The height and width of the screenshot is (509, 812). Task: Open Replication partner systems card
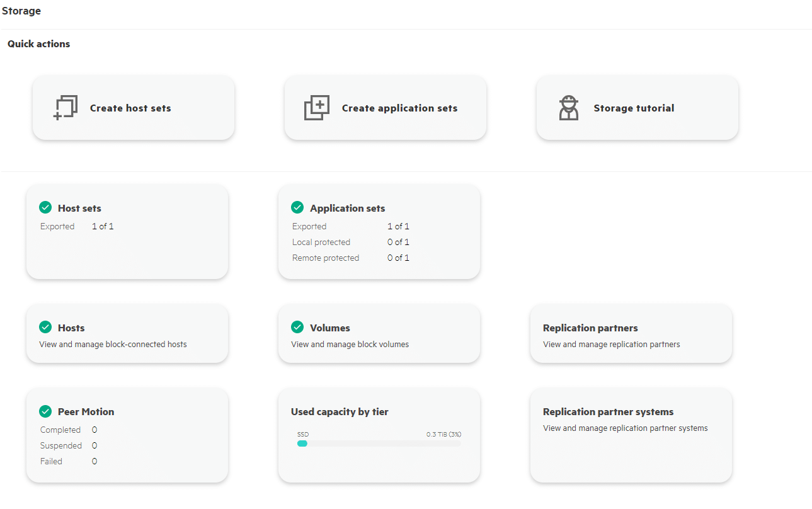click(x=631, y=435)
